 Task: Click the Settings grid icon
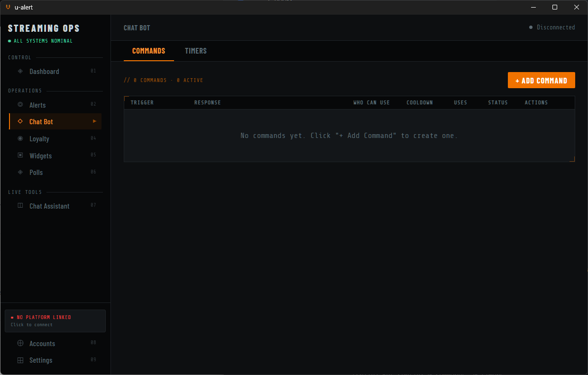(x=20, y=360)
